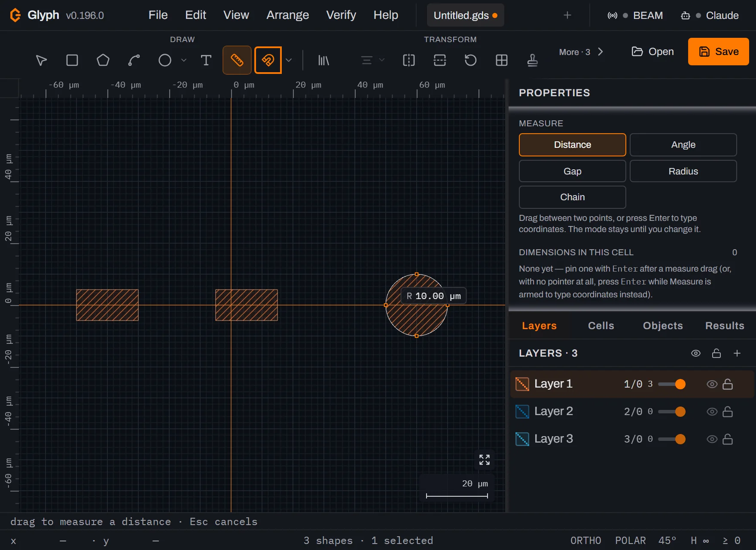Expand More · 3 toolbar items
This screenshot has height=550, width=756.
[x=581, y=52]
